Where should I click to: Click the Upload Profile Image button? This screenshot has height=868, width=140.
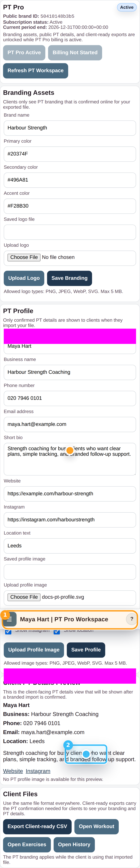point(34,650)
